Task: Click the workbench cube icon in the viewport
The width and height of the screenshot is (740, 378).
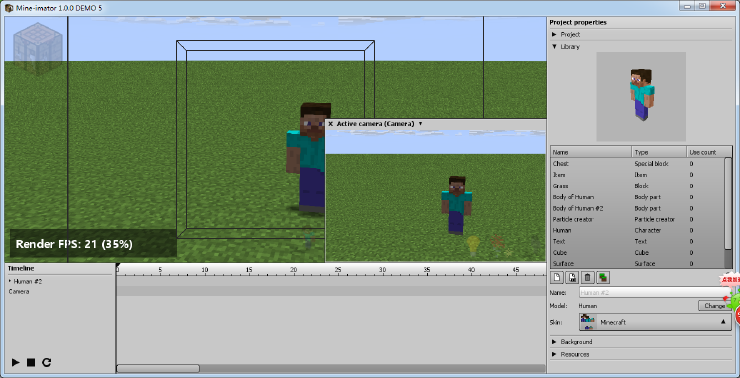Action: pyautogui.click(x=38, y=49)
